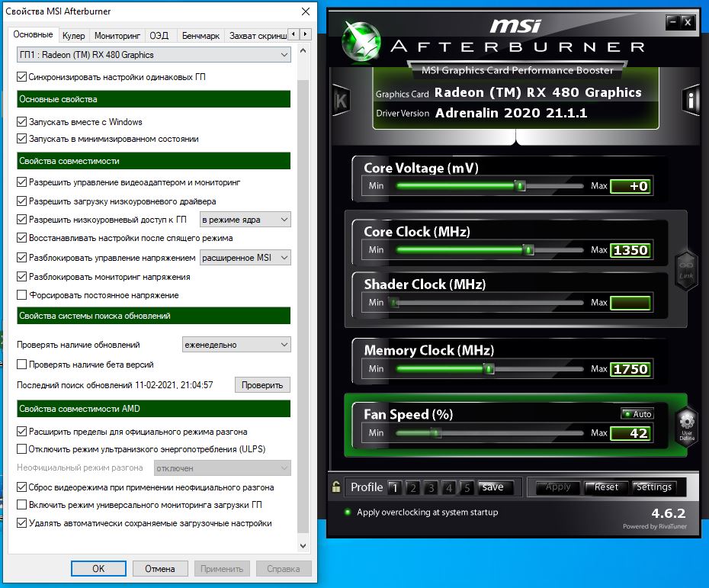Switch to the Основные tab
Viewport: 709px width, 588px height.
pyautogui.click(x=33, y=34)
